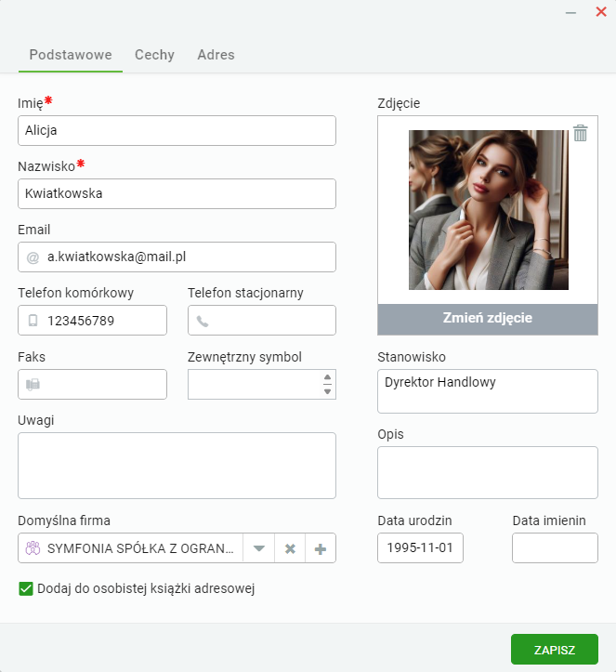
Task: Click the Dodaj do osobistej książki adresowej label
Action: click(x=146, y=589)
